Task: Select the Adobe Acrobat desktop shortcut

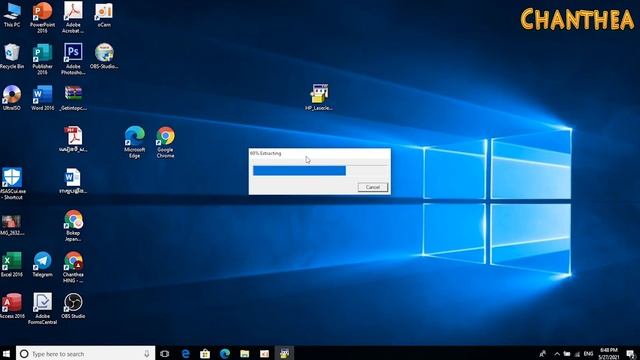Action: (x=73, y=17)
